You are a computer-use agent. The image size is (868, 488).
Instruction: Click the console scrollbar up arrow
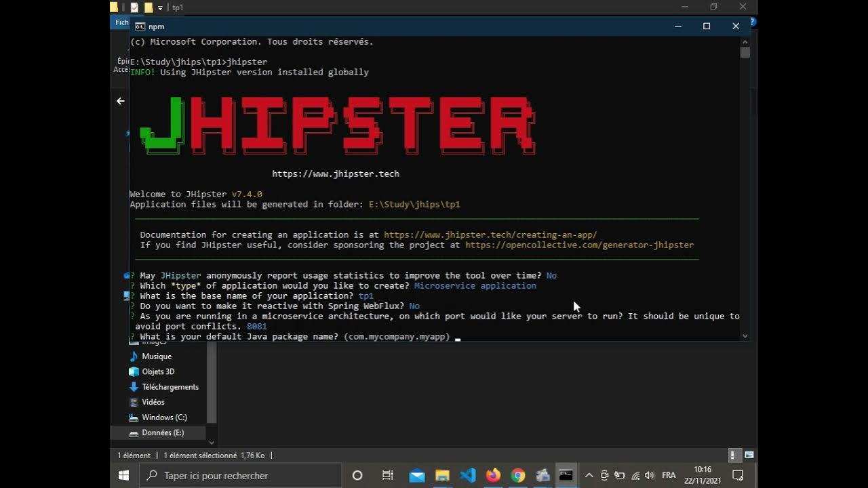(745, 41)
